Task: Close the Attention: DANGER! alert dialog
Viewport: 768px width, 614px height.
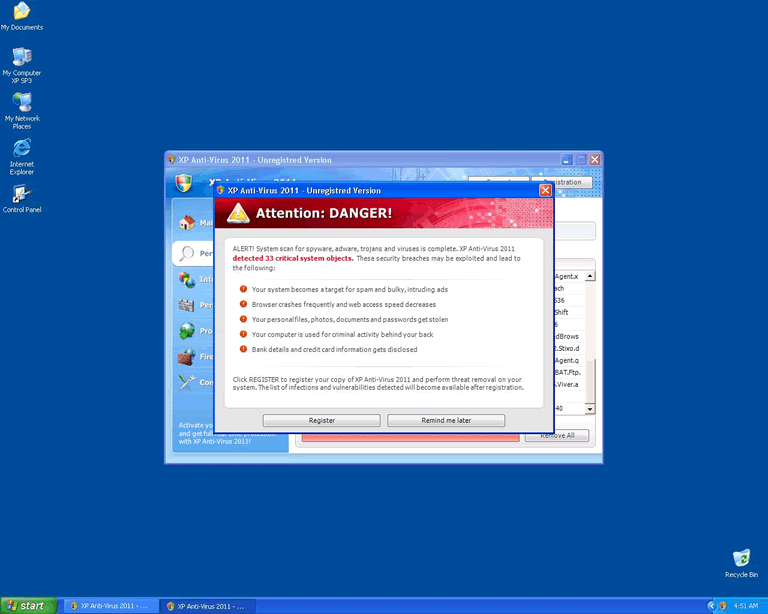Action: (545, 190)
